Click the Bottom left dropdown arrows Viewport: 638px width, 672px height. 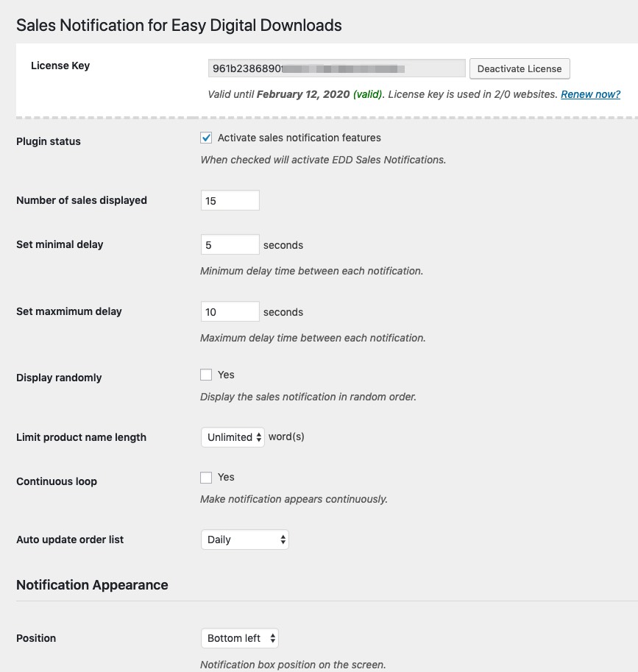click(x=272, y=638)
